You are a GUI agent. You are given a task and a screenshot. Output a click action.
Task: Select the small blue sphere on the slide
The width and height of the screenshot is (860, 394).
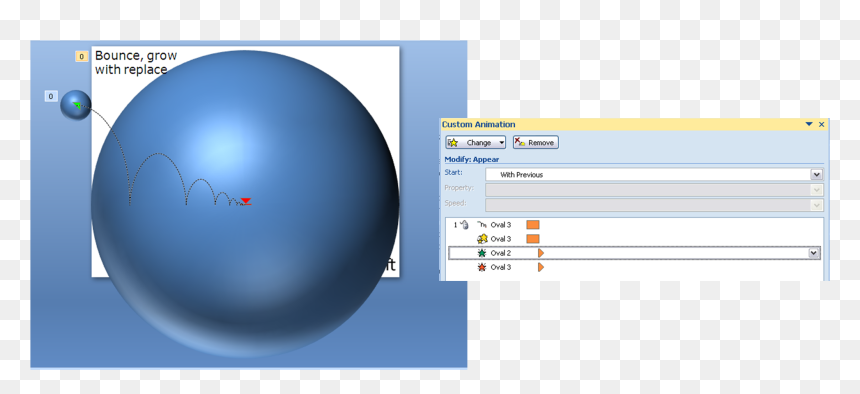tap(76, 105)
